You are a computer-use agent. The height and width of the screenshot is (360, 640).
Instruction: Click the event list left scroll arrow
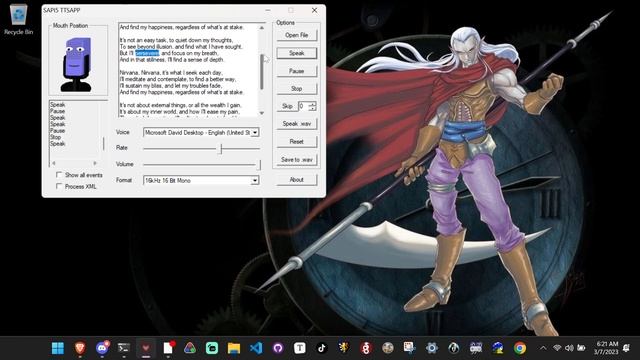(x=53, y=163)
